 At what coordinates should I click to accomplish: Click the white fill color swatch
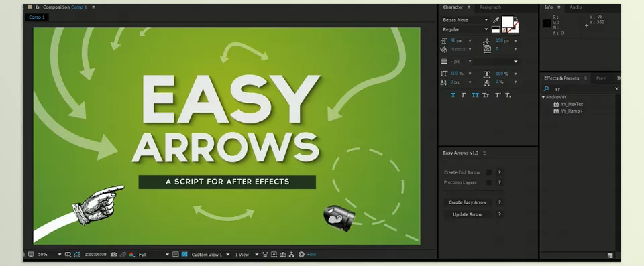(x=508, y=21)
